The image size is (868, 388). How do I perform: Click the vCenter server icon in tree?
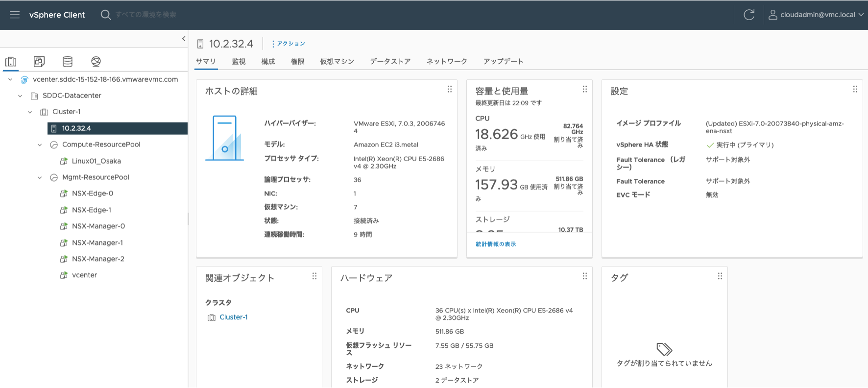(x=24, y=79)
